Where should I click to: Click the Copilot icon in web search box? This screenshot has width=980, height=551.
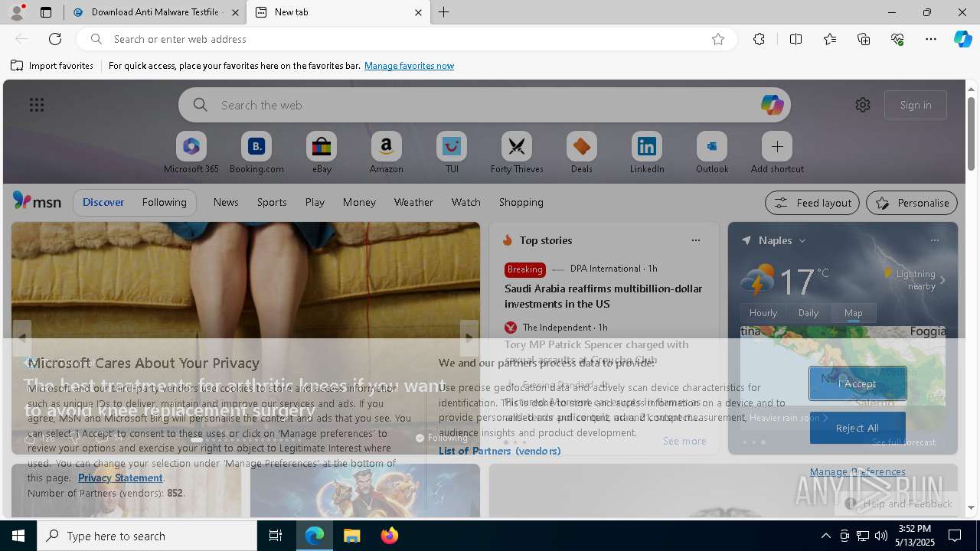(x=772, y=105)
